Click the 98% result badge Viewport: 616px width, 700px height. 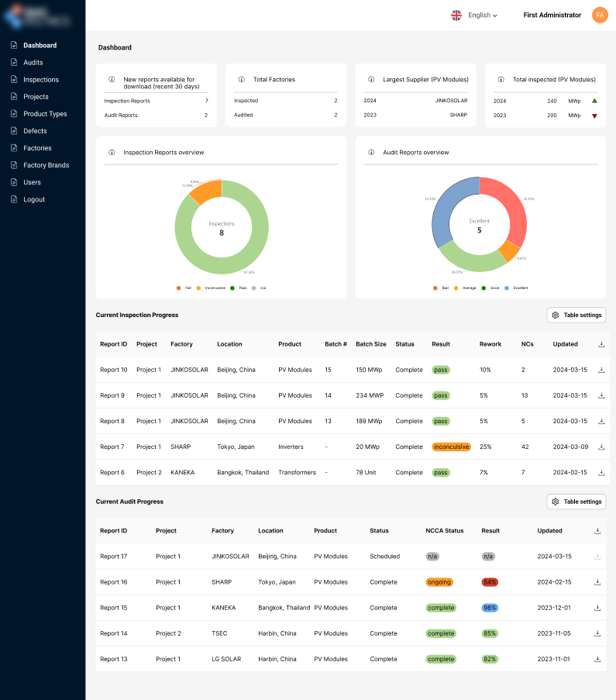490,608
